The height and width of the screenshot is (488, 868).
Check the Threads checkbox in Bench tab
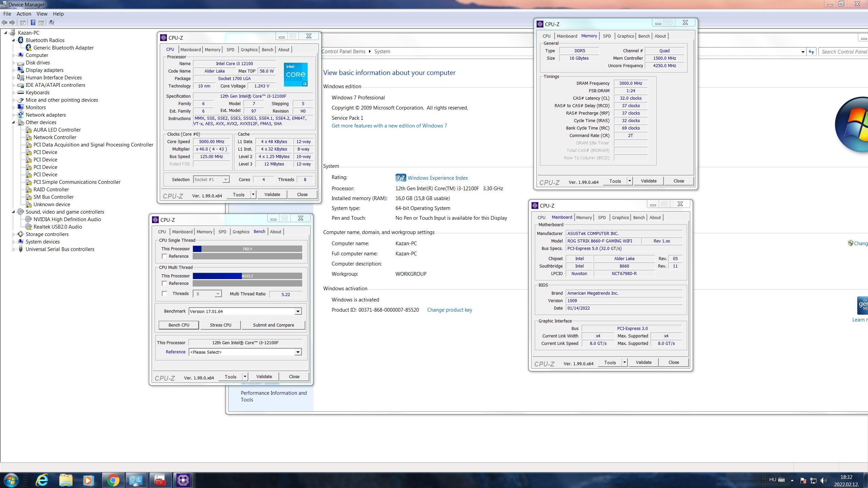click(165, 294)
